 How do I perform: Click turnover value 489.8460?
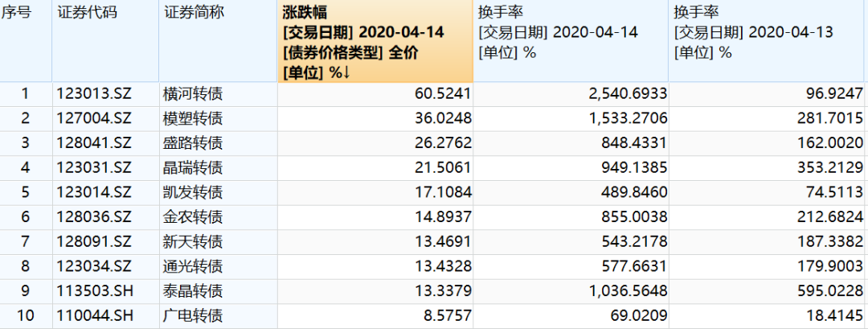[636, 193]
